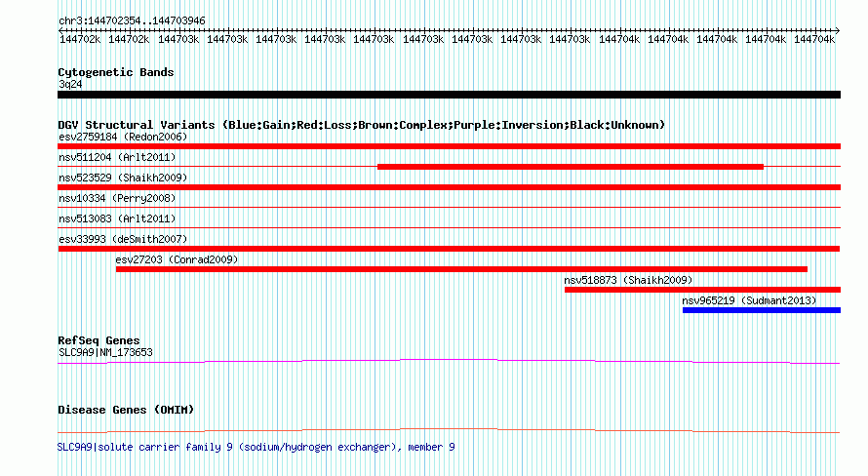The width and height of the screenshot is (868, 476).
Task: Click the thin red line under nsv513083
Action: 449,228
